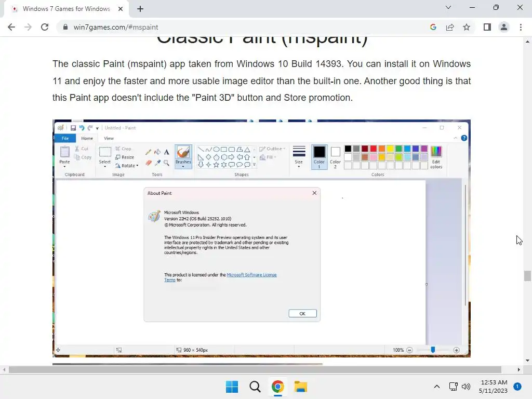This screenshot has width=532, height=399.
Task: Click View tab in Paint screenshot
Action: pyautogui.click(x=109, y=138)
